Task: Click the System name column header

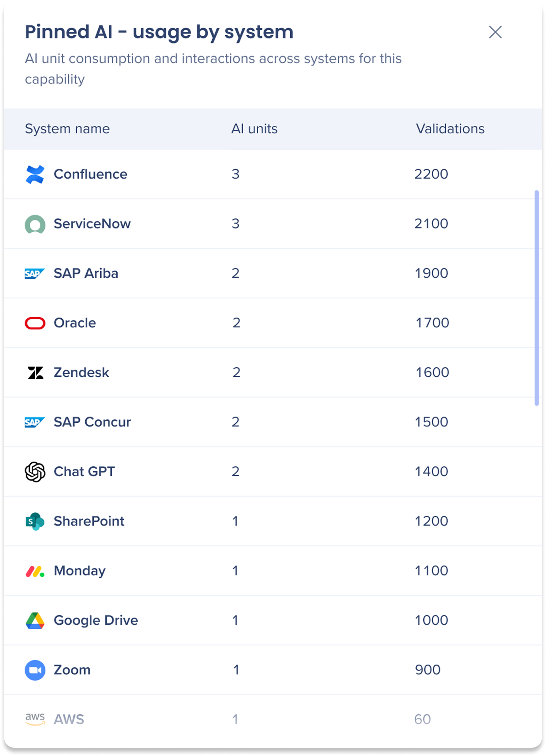Action: point(67,129)
